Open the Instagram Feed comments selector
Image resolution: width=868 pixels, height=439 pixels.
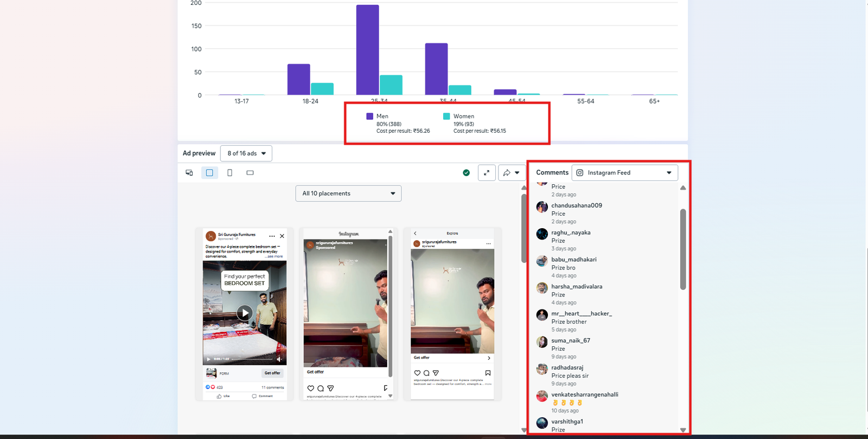624,173
